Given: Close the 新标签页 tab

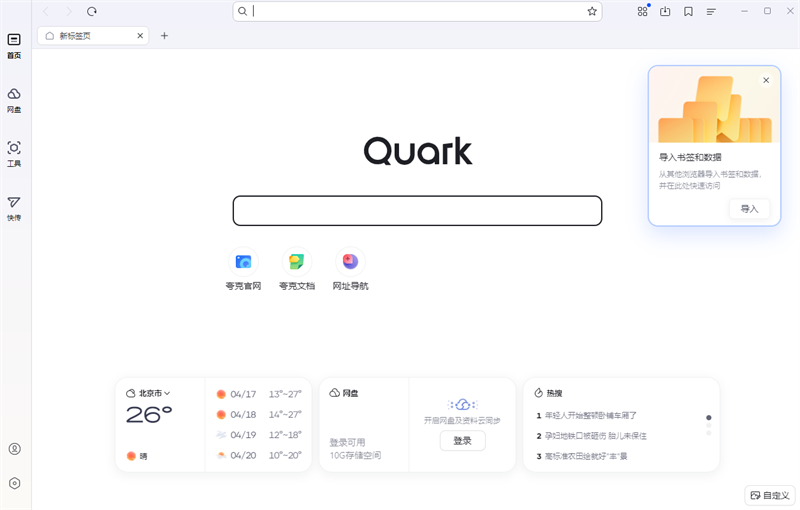Looking at the screenshot, I should pyautogui.click(x=140, y=36).
